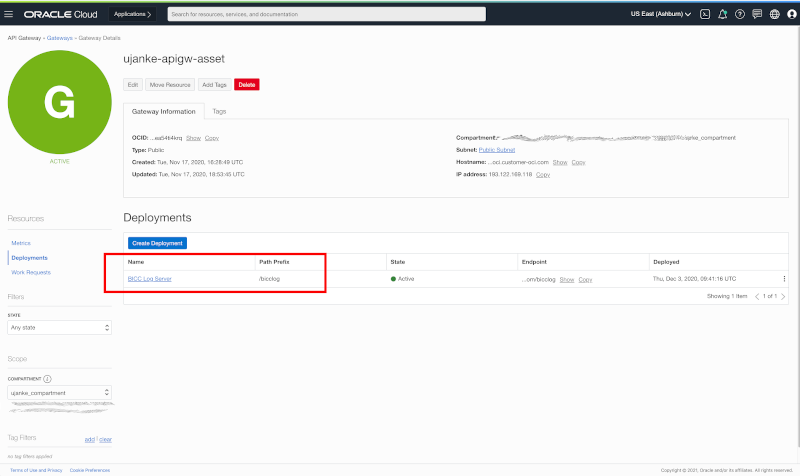Screen dimensions: 800x476
Task: Open Work Requests in Resources list
Action: coord(31,272)
